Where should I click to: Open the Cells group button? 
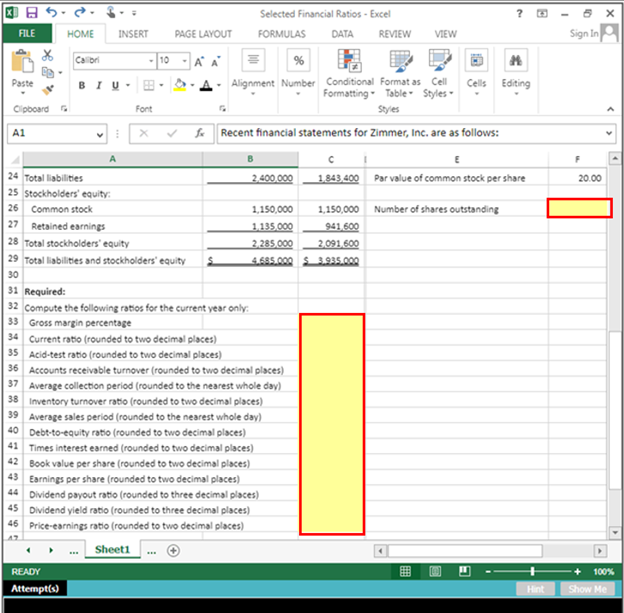point(476,72)
